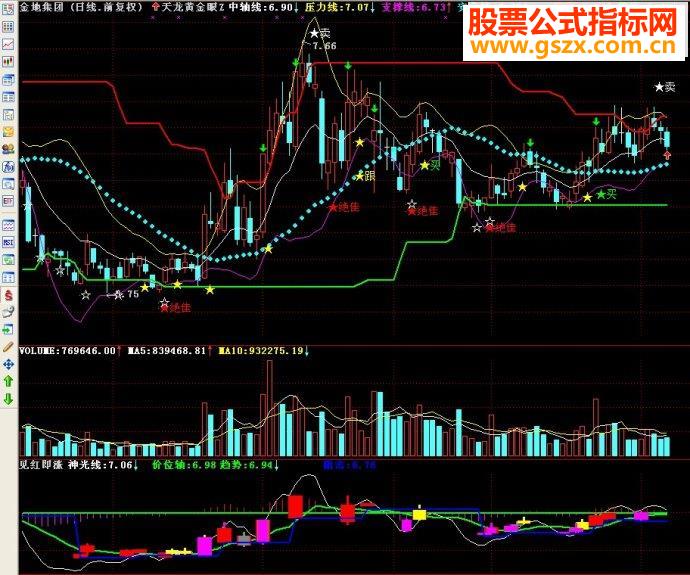Image resolution: width=690 pixels, height=575 pixels.
Task: Click the 中轴线:6.90 value label
Action: 261,7
